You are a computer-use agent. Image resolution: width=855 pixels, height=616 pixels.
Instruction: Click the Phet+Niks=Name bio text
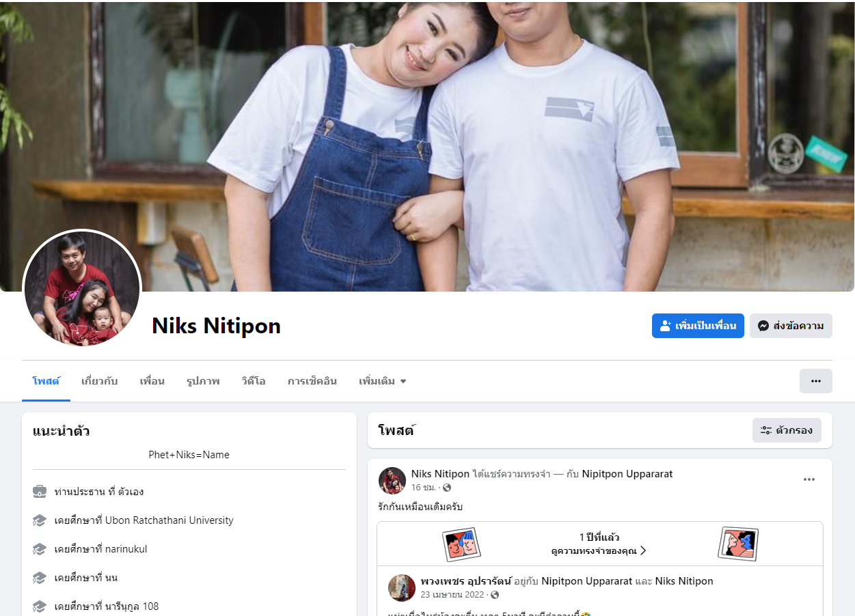(189, 455)
